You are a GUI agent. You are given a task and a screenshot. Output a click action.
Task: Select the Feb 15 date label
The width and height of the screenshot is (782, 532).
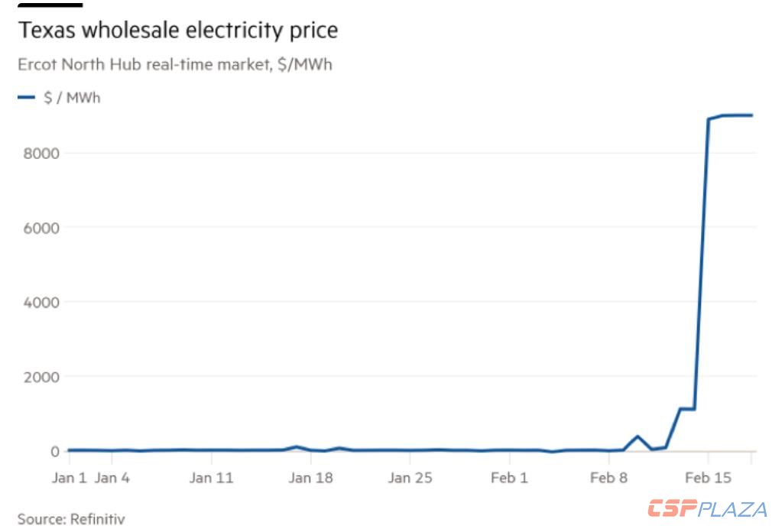708,478
